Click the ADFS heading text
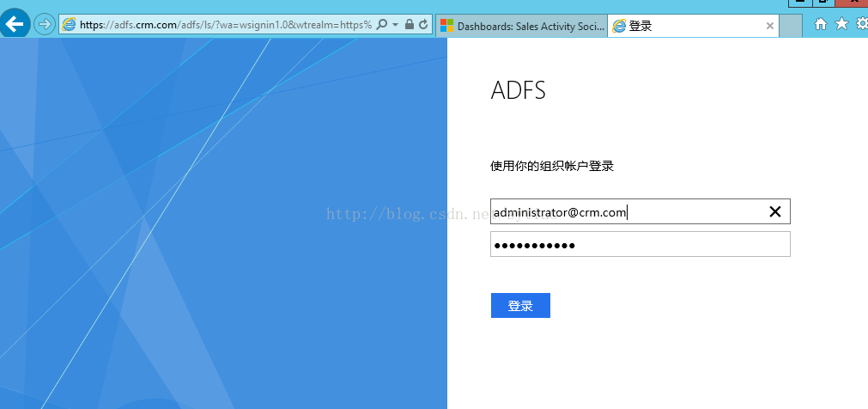Viewport: 868px width, 409px height. pos(519,90)
